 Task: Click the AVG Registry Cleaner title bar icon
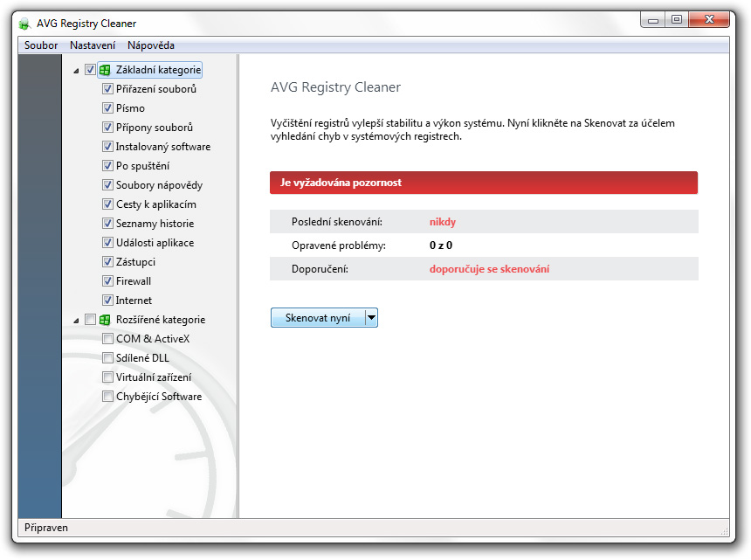click(x=24, y=24)
